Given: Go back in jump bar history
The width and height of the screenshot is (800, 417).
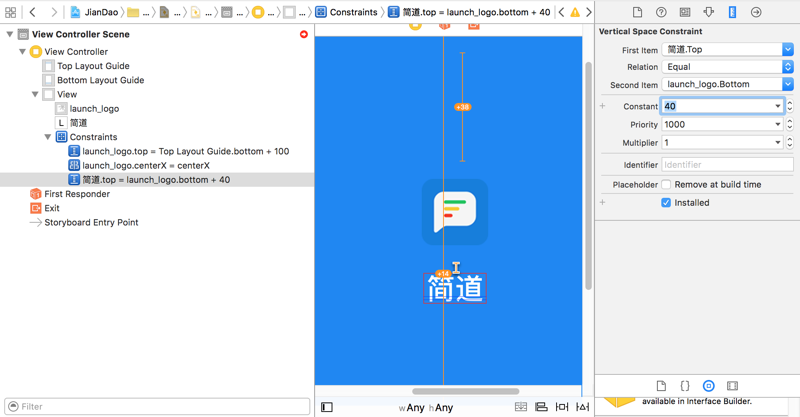Looking at the screenshot, I should coord(33,12).
